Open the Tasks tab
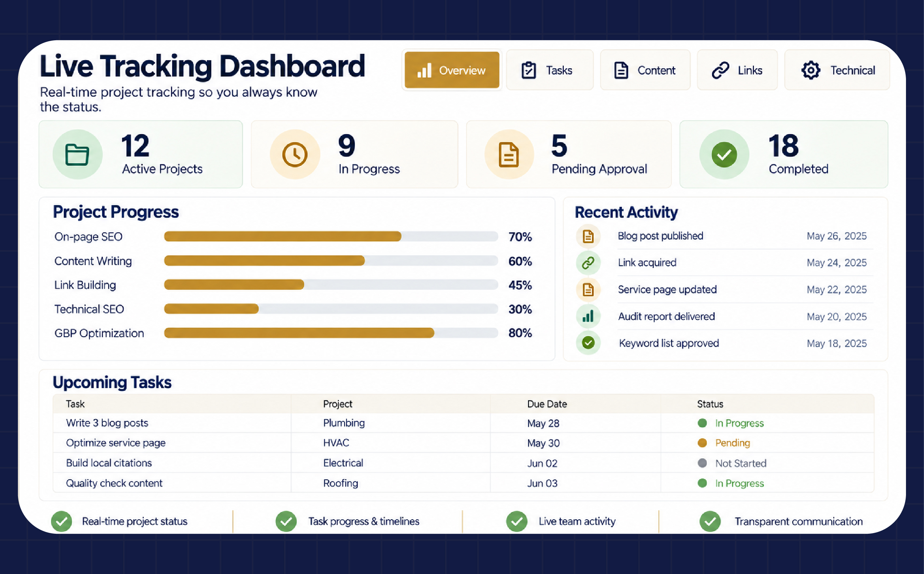This screenshot has height=574, width=924. 549,70
